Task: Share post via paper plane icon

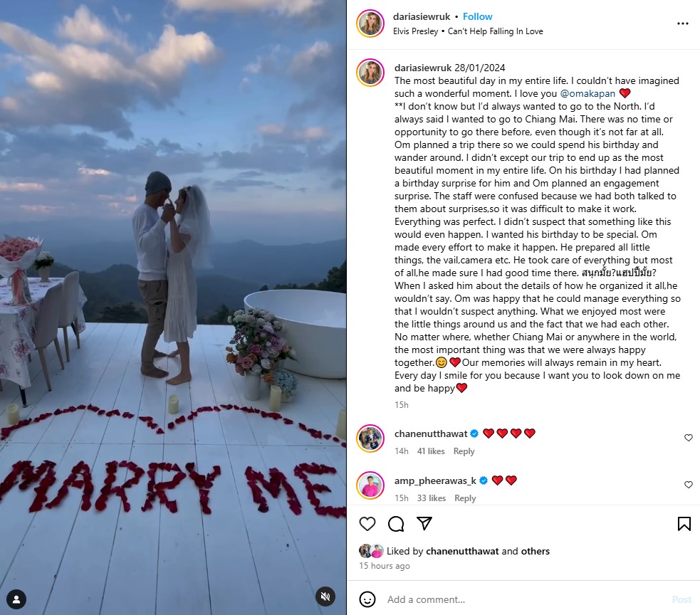Action: pos(424,523)
